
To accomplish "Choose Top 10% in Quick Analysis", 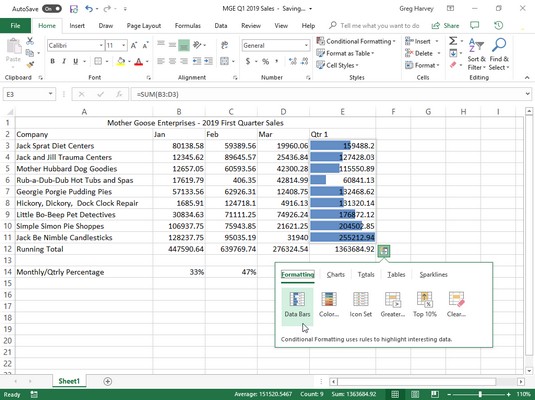I will coord(425,304).
